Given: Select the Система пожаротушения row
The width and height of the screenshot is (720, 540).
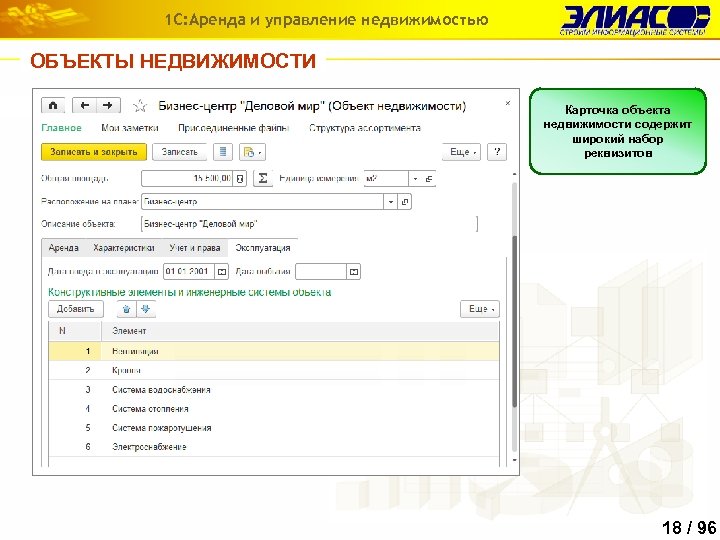Looking at the screenshot, I should (274, 428).
